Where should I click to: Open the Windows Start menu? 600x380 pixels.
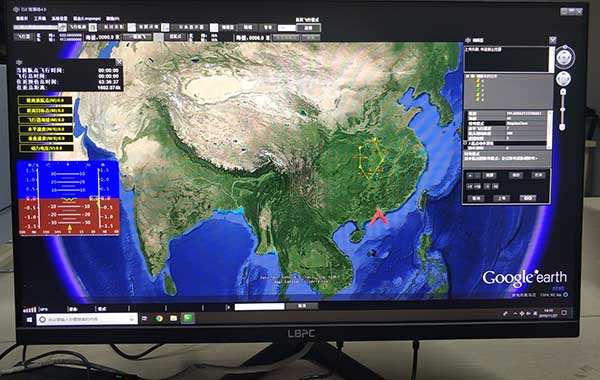(x=29, y=319)
